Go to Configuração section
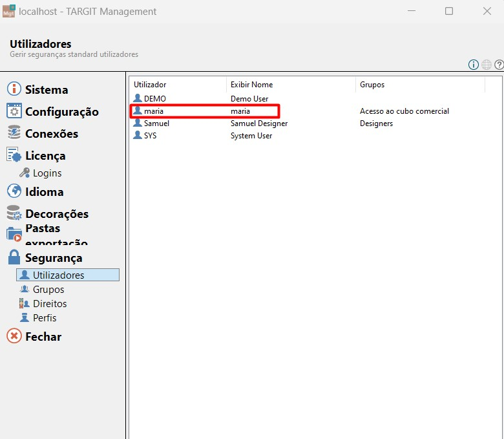 62,112
